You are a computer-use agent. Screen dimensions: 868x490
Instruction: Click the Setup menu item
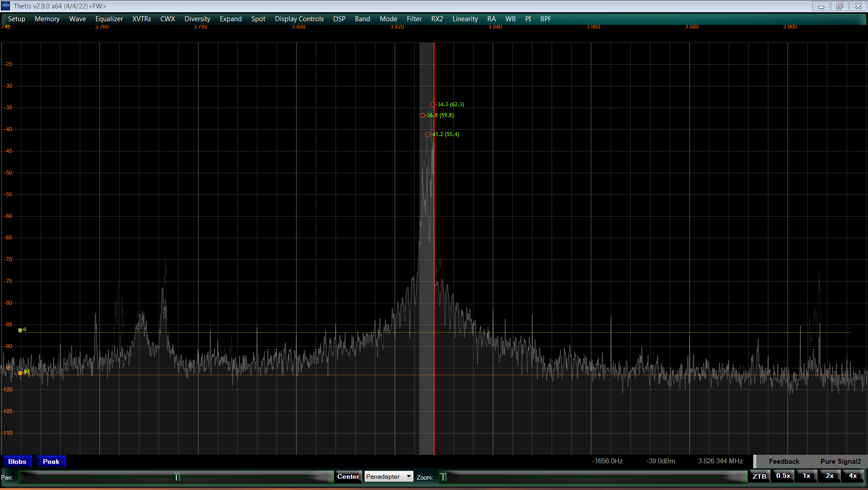(x=16, y=19)
